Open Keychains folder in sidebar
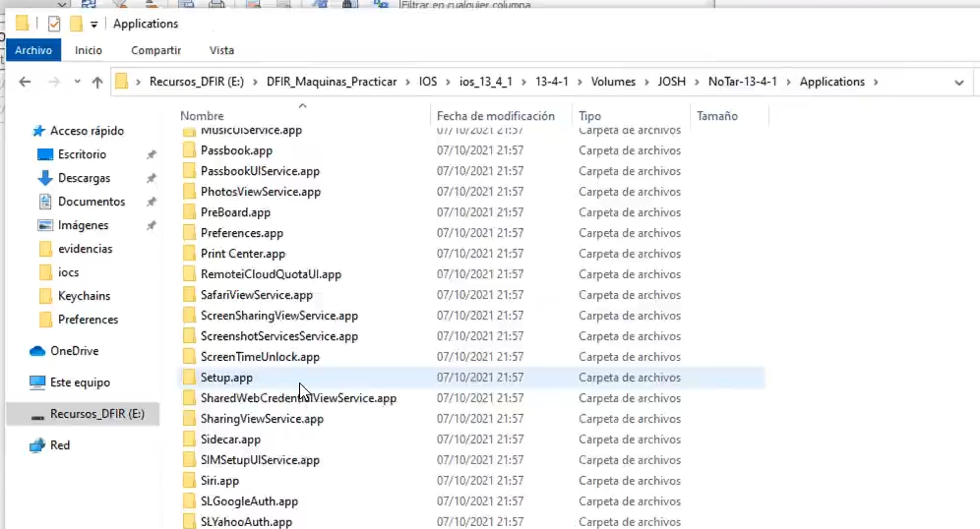Image resolution: width=980 pixels, height=529 pixels. pos(84,296)
